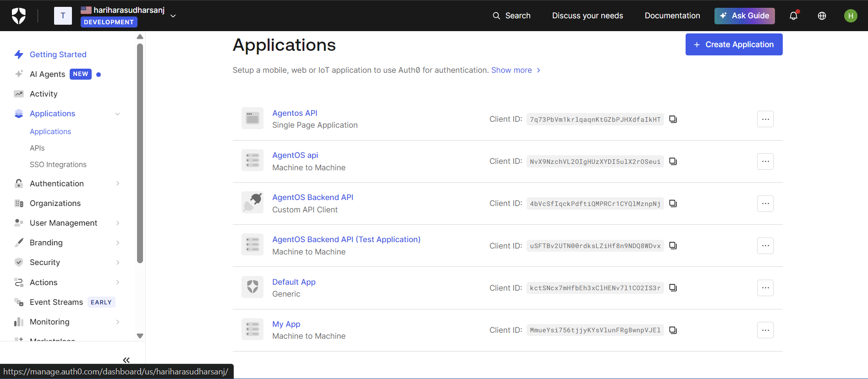Copy Agentos API client ID
868x379 pixels.
point(673,119)
